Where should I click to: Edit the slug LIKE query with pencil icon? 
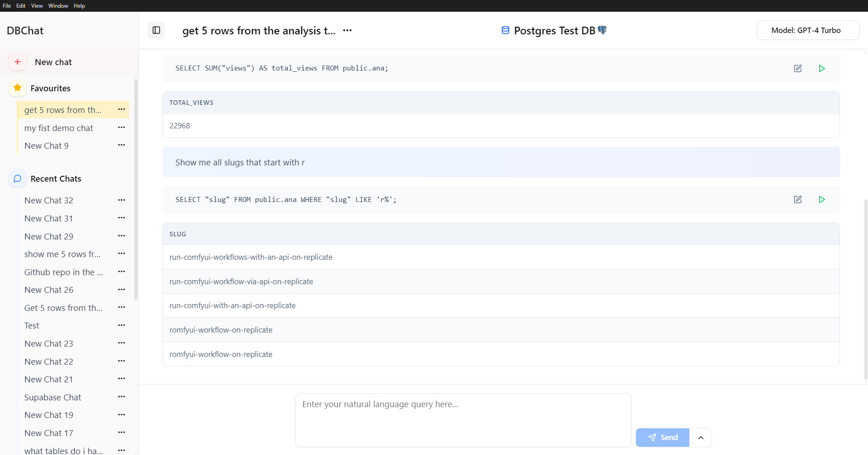click(798, 199)
